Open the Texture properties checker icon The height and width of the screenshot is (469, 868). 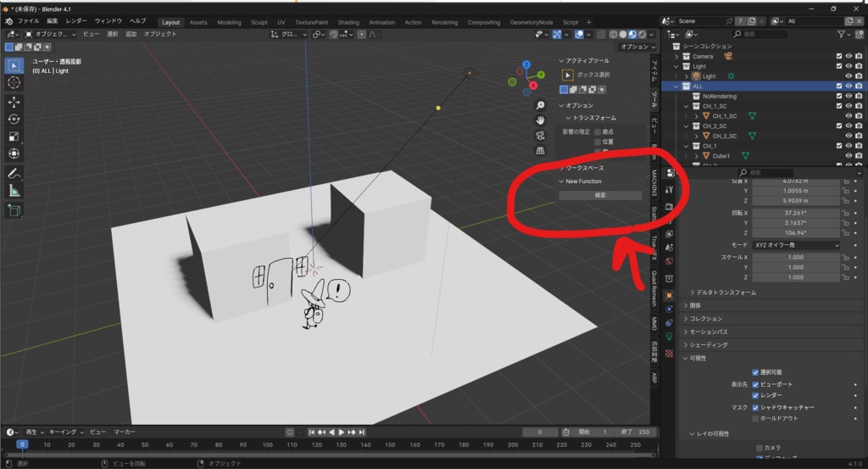pos(670,354)
